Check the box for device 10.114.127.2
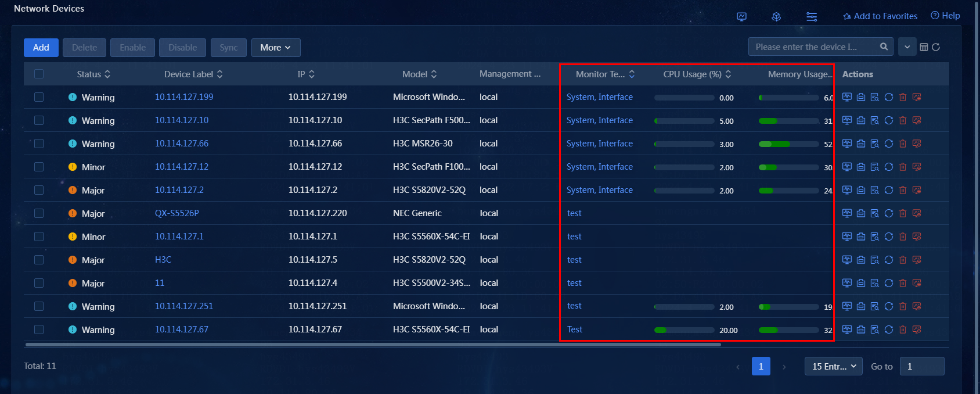980x394 pixels. pos(39,190)
